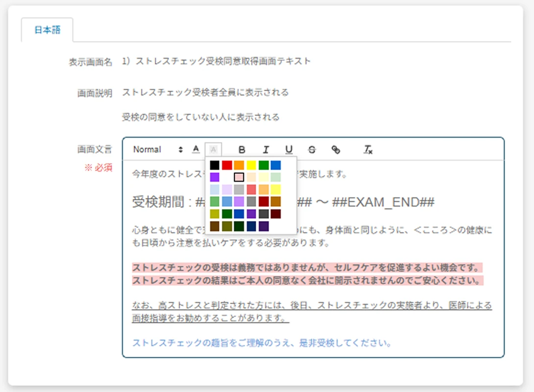Pick the dark indigo violet swatch
The image size is (534, 392).
pyautogui.click(x=264, y=226)
